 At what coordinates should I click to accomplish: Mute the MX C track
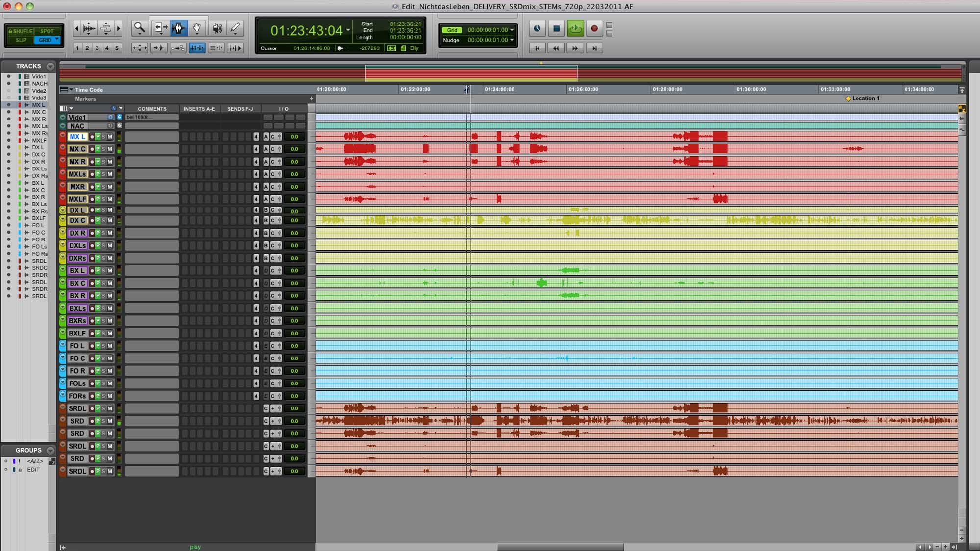pyautogui.click(x=110, y=149)
